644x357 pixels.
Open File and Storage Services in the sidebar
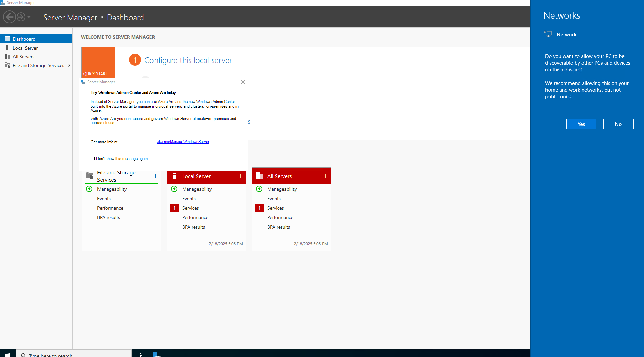[38, 65]
